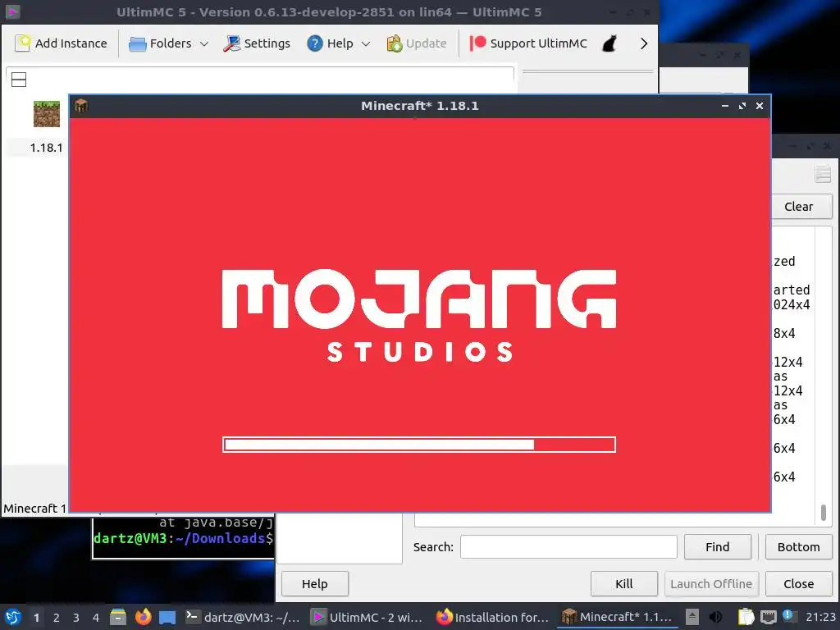Collapse the instance group toggle icon
840x630 pixels.
tap(19, 80)
